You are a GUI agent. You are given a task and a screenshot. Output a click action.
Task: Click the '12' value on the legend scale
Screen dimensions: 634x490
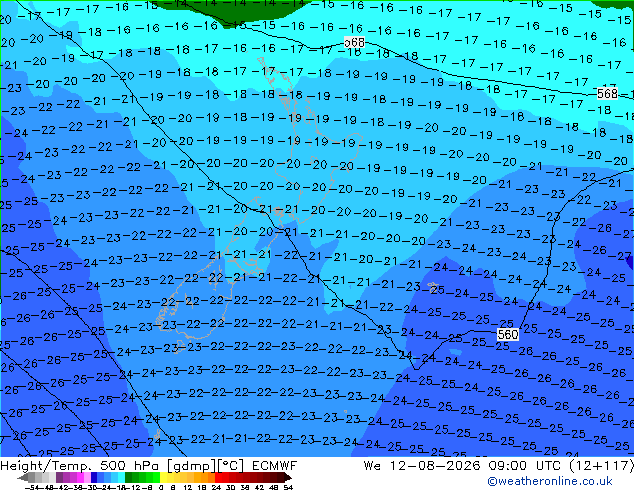[188, 487]
